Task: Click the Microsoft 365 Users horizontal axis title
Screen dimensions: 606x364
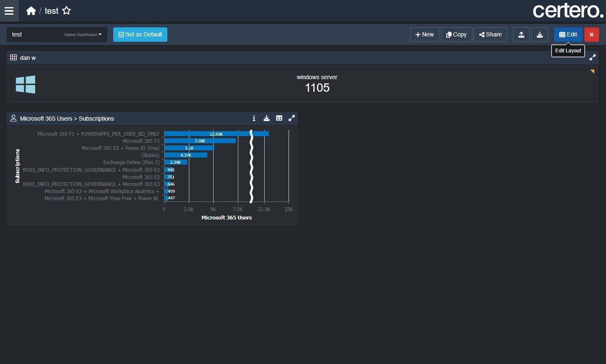Action: [227, 218]
